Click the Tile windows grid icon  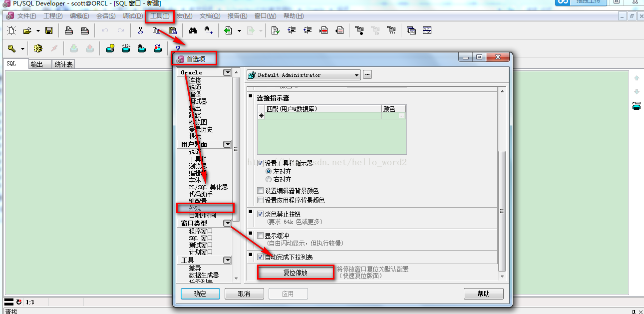[427, 30]
